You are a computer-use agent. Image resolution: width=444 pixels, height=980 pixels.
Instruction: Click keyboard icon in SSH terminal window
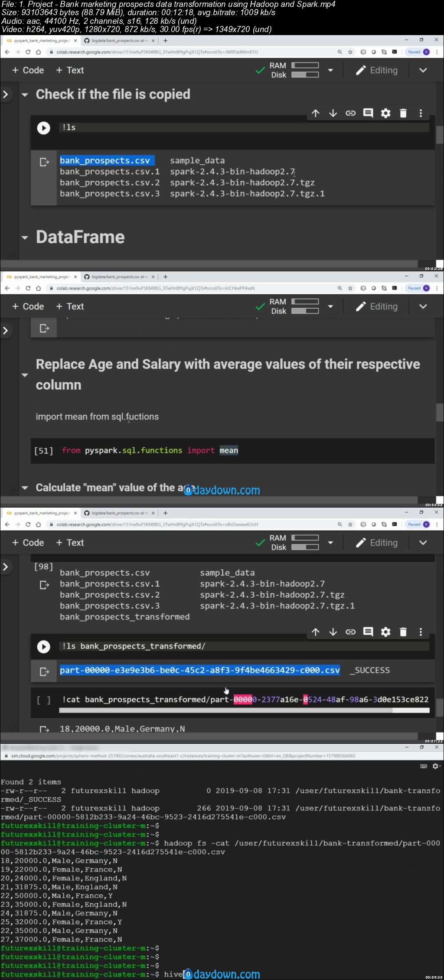pos(424,766)
